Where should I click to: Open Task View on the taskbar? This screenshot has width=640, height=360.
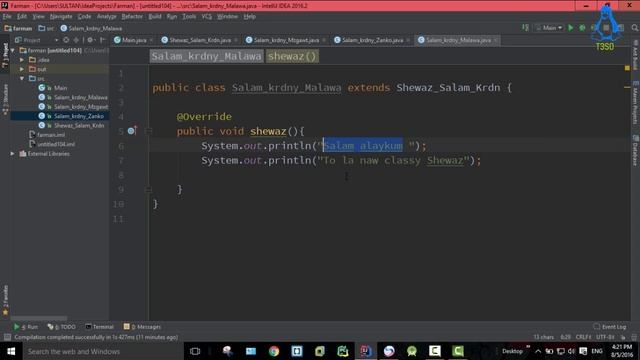tap(195, 351)
